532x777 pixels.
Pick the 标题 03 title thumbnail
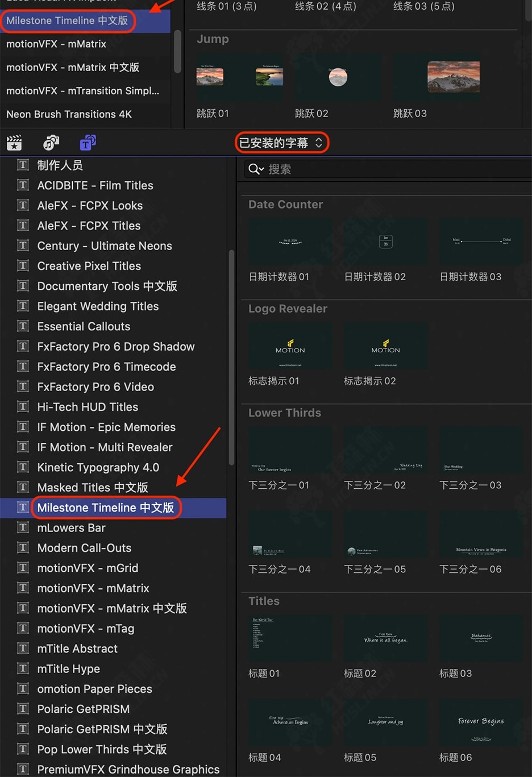click(481, 638)
